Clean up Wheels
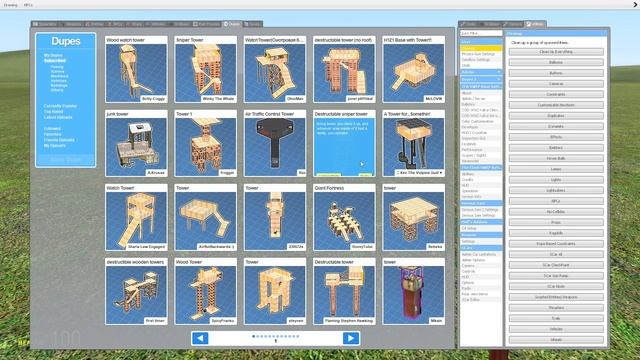The image size is (640, 360). [556, 340]
